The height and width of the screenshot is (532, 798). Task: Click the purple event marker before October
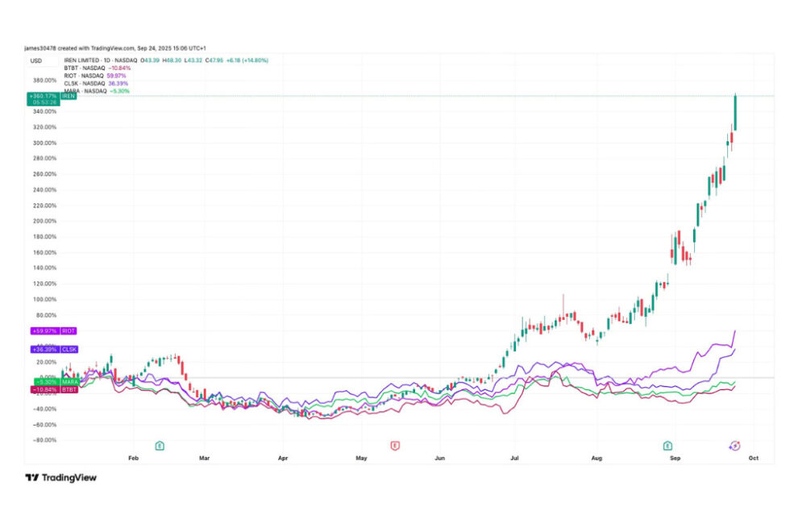point(735,445)
